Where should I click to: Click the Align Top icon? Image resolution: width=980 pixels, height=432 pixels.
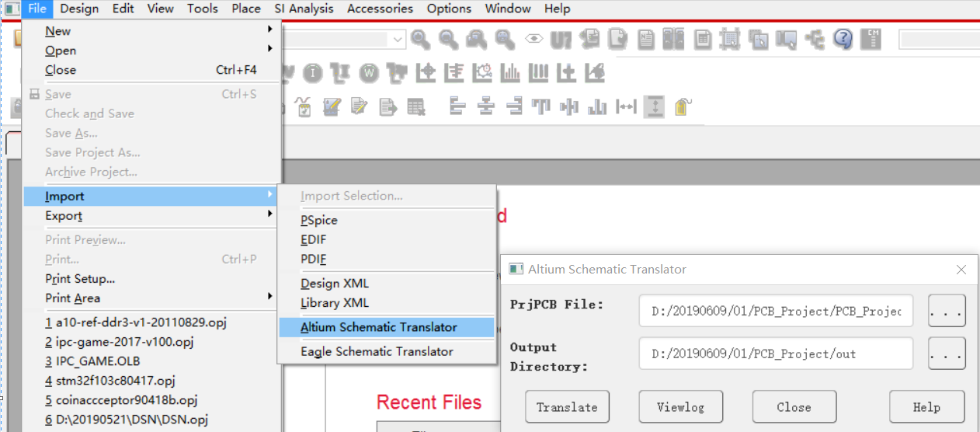[541, 106]
